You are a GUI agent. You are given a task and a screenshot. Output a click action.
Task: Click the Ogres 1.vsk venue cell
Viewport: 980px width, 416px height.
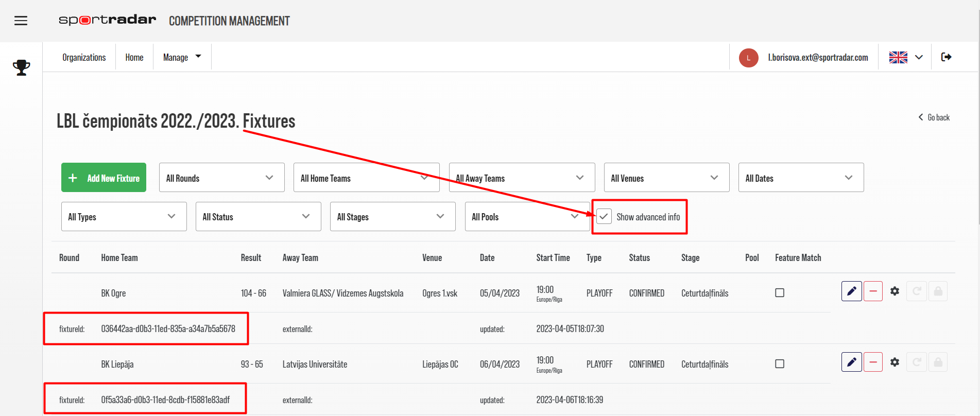[439, 293]
